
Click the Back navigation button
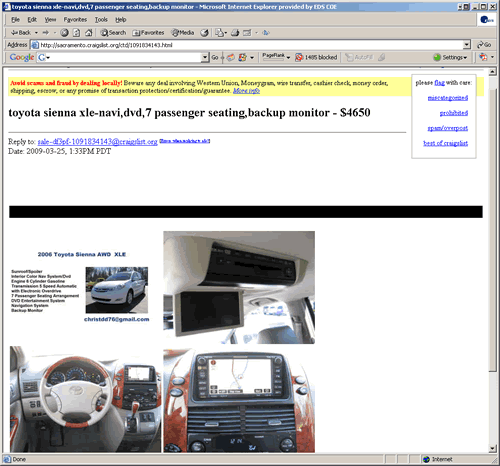coord(21,33)
